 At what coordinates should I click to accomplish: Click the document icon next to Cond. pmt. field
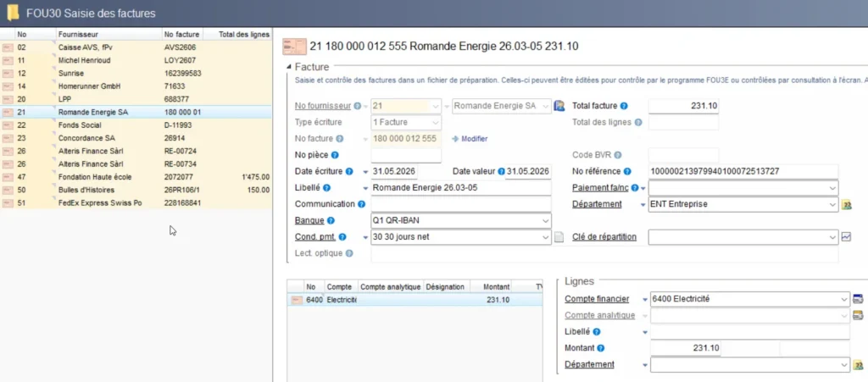[559, 237]
